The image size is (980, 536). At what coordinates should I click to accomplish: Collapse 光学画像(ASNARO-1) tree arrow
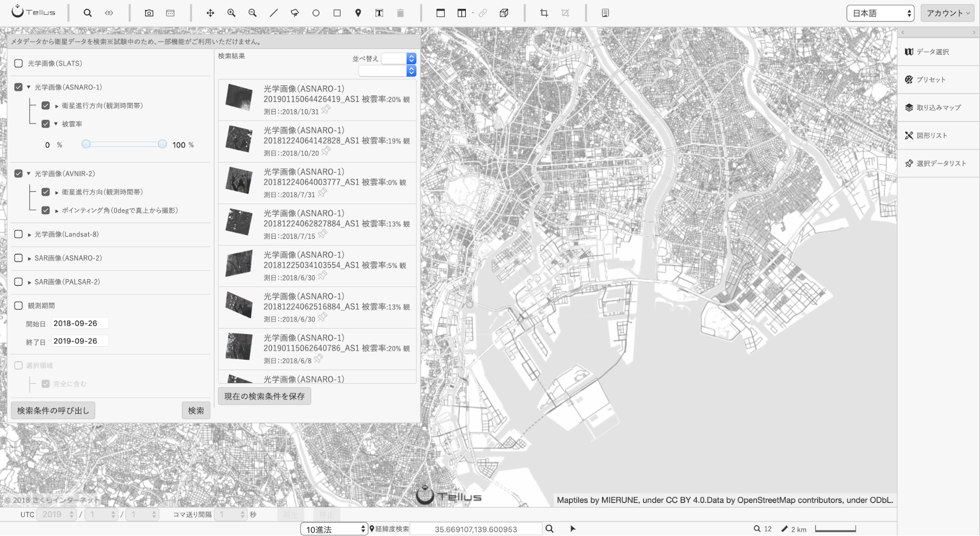[x=28, y=87]
